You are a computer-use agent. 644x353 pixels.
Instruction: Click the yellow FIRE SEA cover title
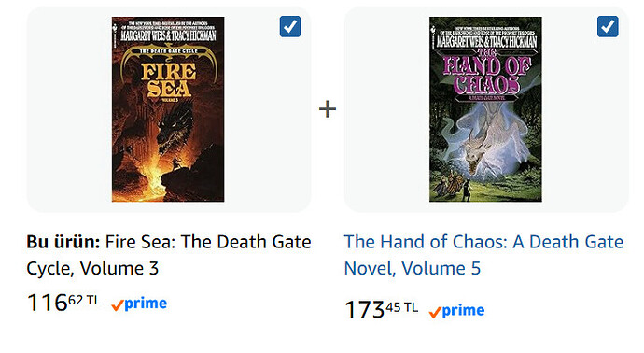[x=169, y=80]
